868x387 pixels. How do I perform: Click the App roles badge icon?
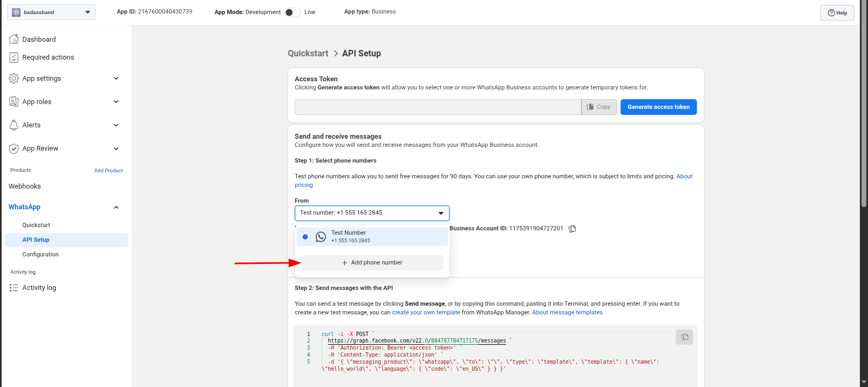[14, 102]
